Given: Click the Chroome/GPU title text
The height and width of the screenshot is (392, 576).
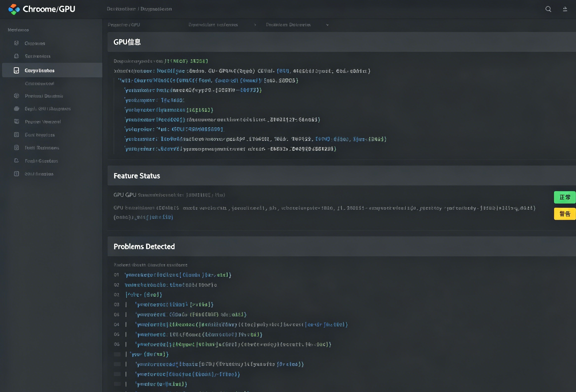Looking at the screenshot, I should 49,9.
